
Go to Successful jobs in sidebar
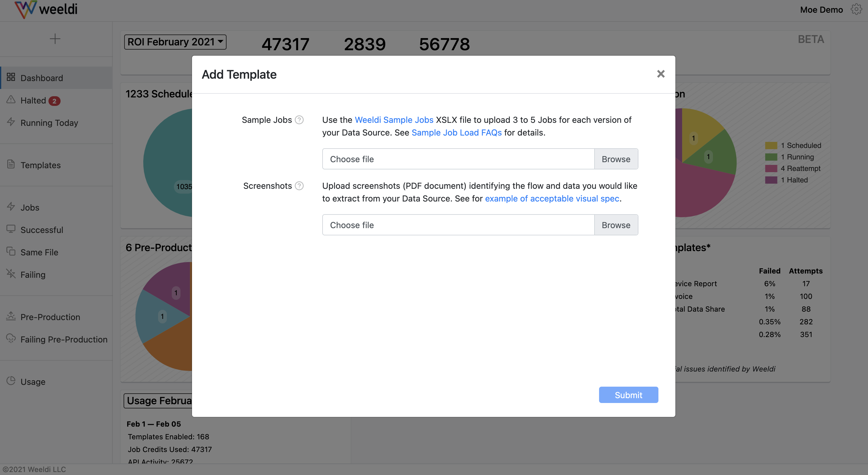pyautogui.click(x=42, y=230)
